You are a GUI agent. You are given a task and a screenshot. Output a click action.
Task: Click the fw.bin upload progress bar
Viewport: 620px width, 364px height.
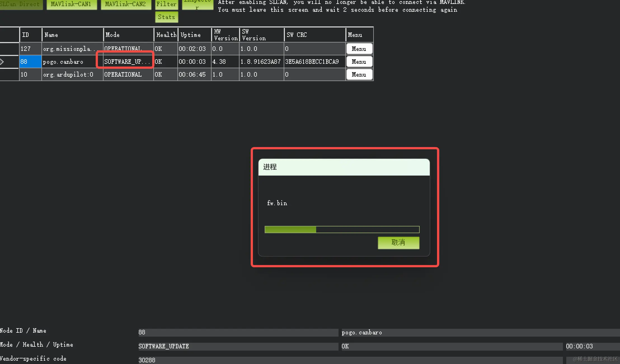click(342, 229)
